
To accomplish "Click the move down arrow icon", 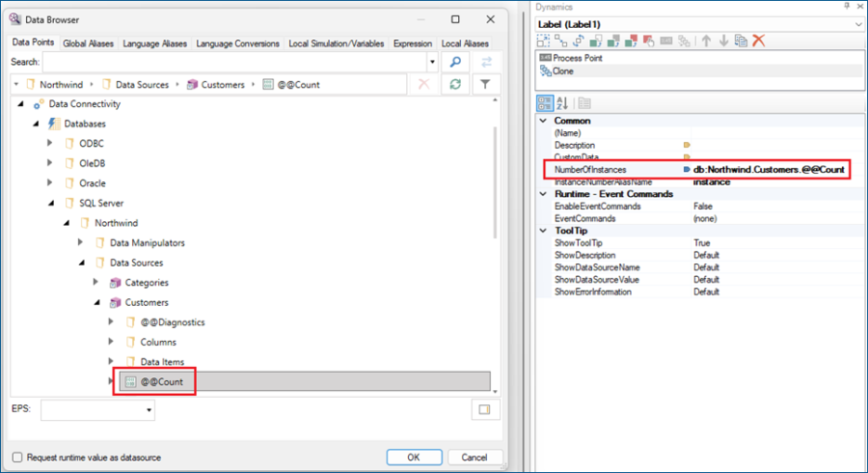I will pyautogui.click(x=722, y=41).
